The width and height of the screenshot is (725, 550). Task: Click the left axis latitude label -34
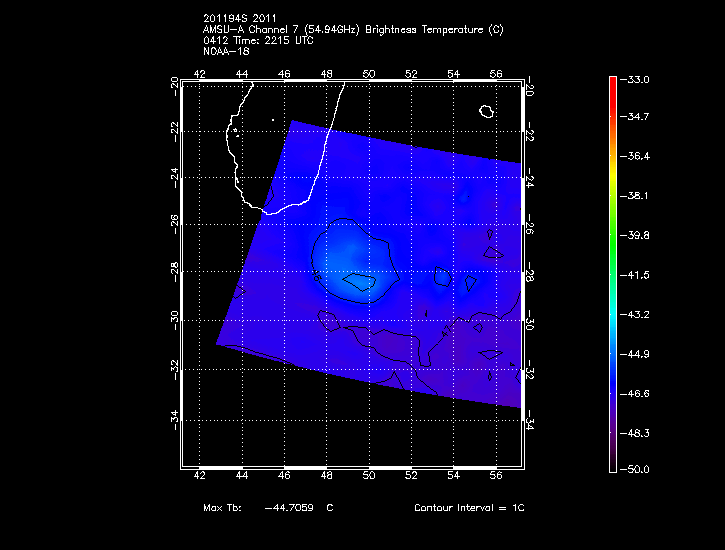(x=174, y=418)
